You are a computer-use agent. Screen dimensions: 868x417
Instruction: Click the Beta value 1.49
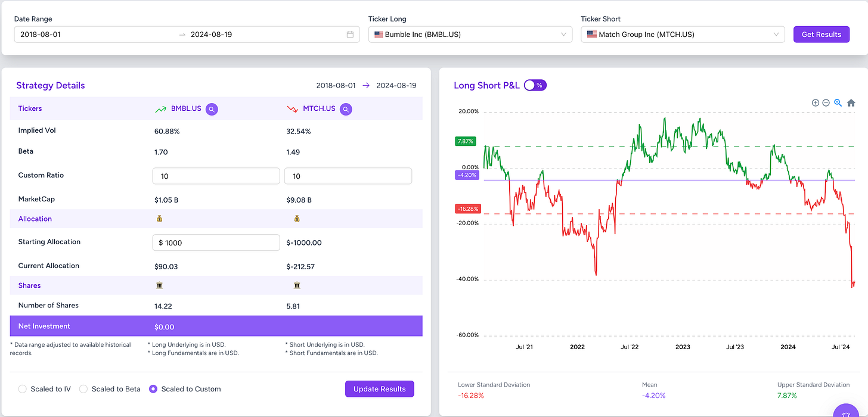[x=293, y=152]
